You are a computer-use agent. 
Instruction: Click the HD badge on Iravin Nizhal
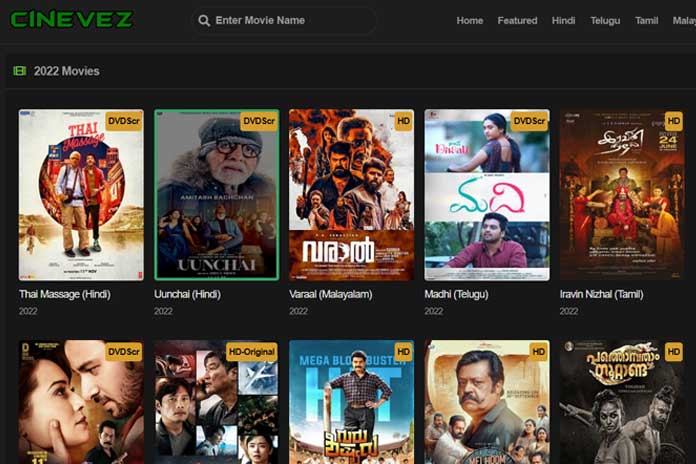pos(674,121)
